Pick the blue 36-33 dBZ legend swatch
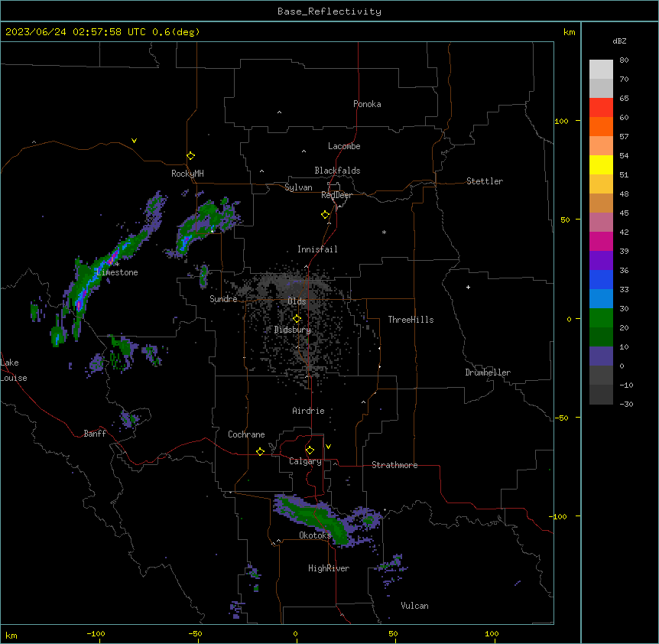Viewport: 659px width, 644px height. (601, 279)
